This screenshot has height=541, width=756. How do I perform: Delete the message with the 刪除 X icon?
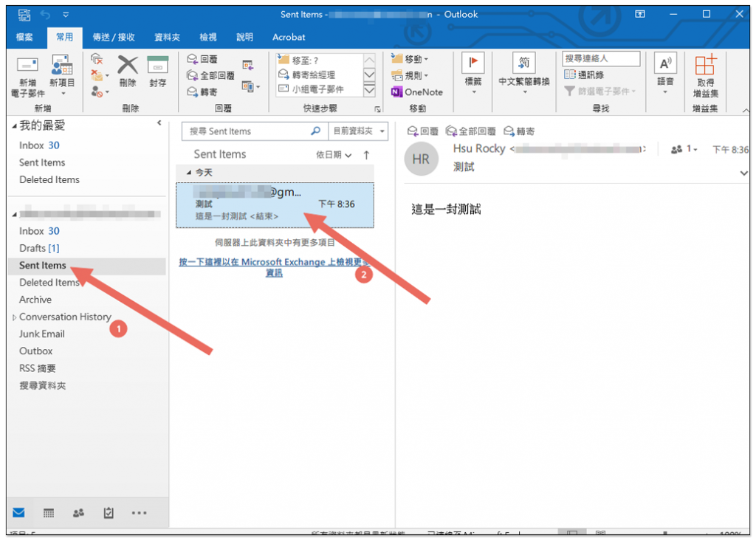(128, 72)
